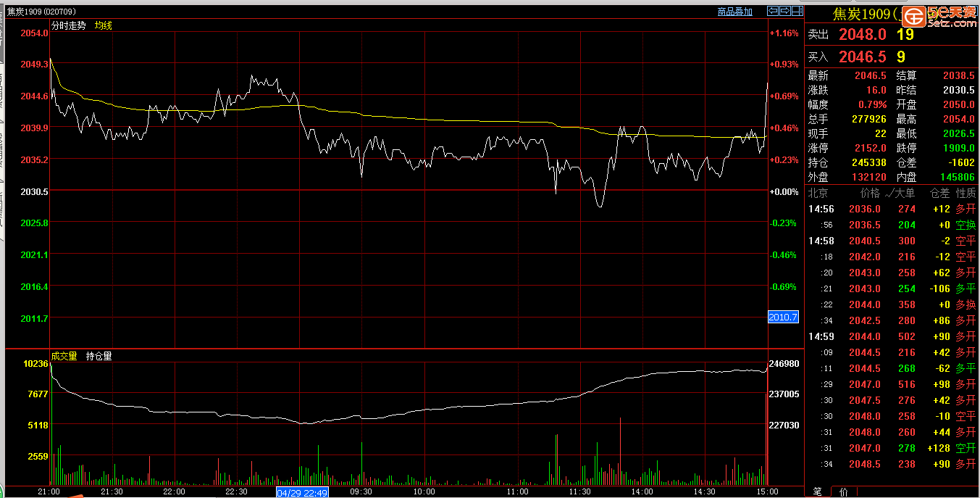980x498 pixels.
Task: Click the 开盘 value 2050.0
Action: (x=959, y=104)
